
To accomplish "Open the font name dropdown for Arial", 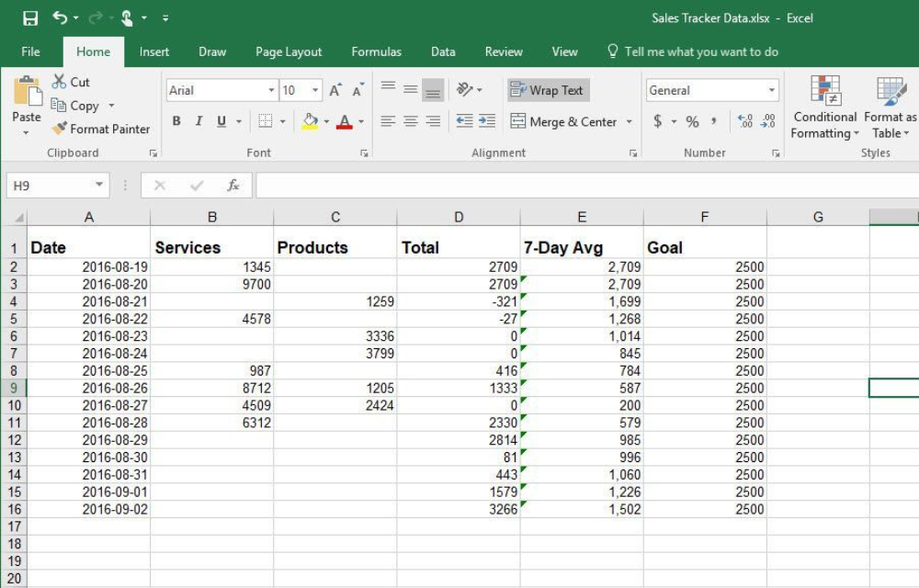I will point(271,90).
